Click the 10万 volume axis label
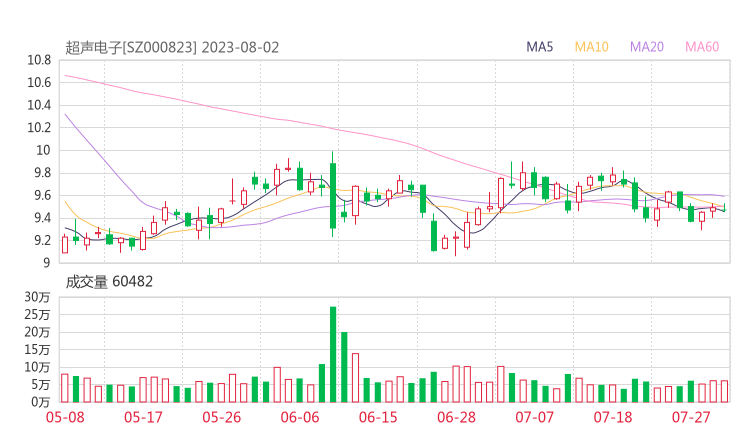 click(37, 367)
